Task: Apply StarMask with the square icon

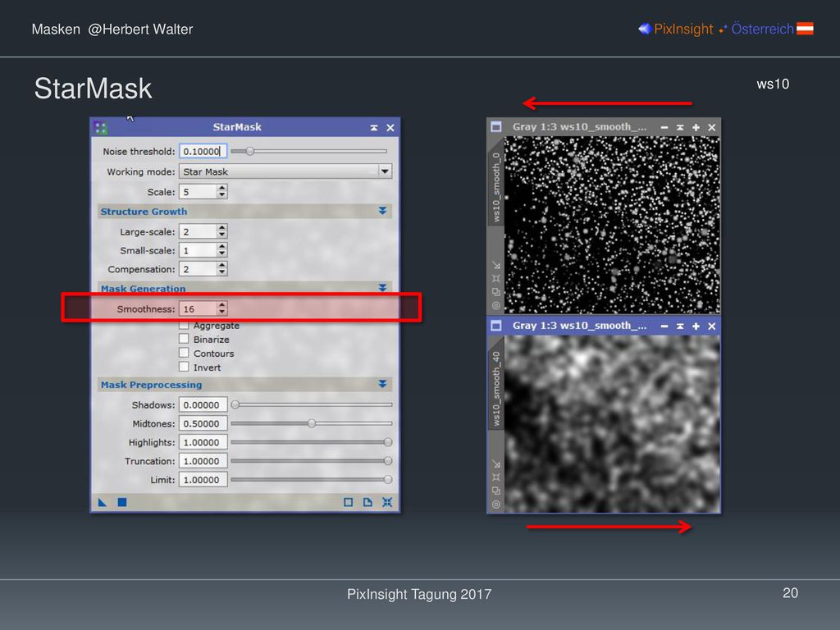Action: [122, 502]
